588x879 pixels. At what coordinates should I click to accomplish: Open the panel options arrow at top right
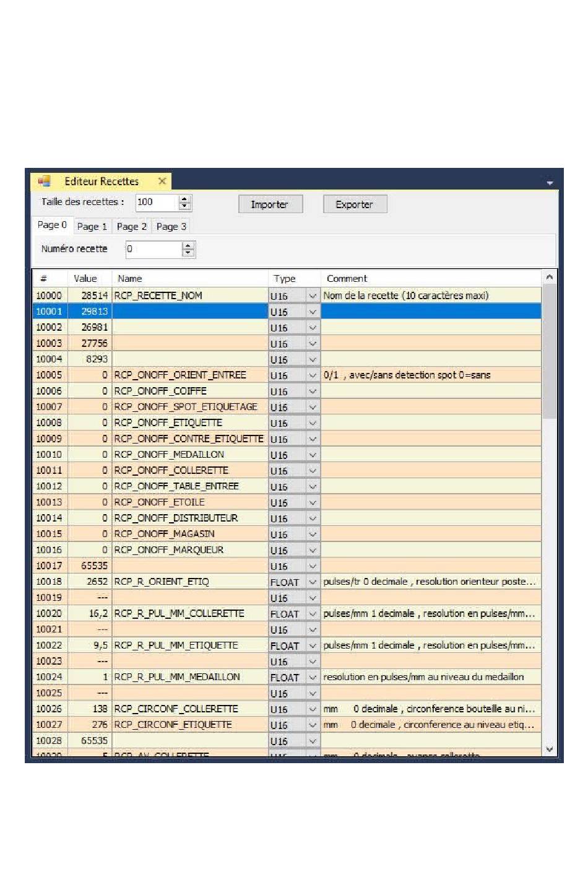[x=550, y=183]
